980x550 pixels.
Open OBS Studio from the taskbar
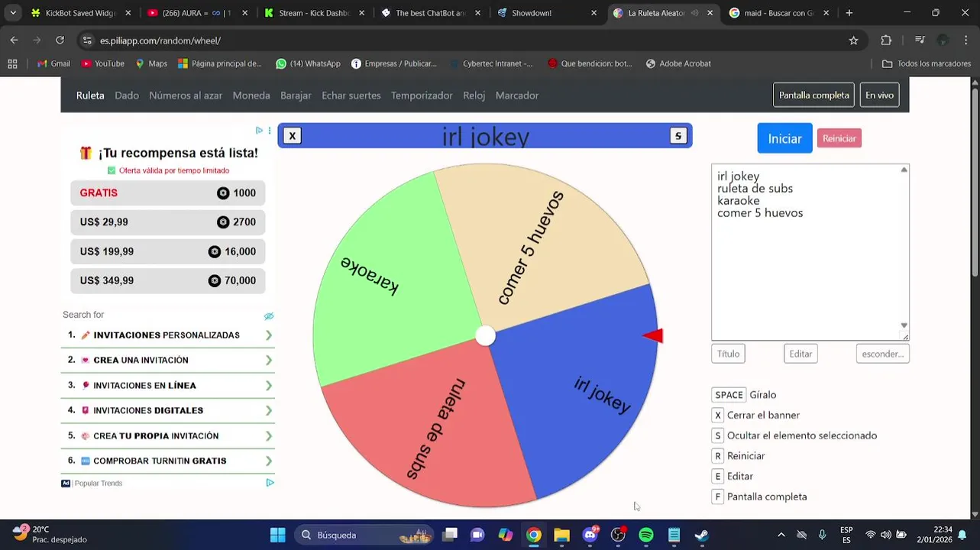[618, 535]
